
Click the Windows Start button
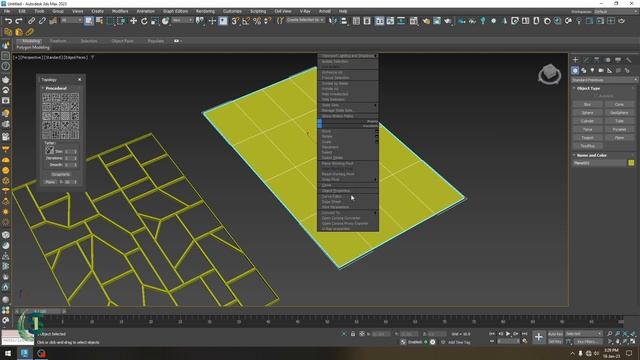[x=8, y=353]
